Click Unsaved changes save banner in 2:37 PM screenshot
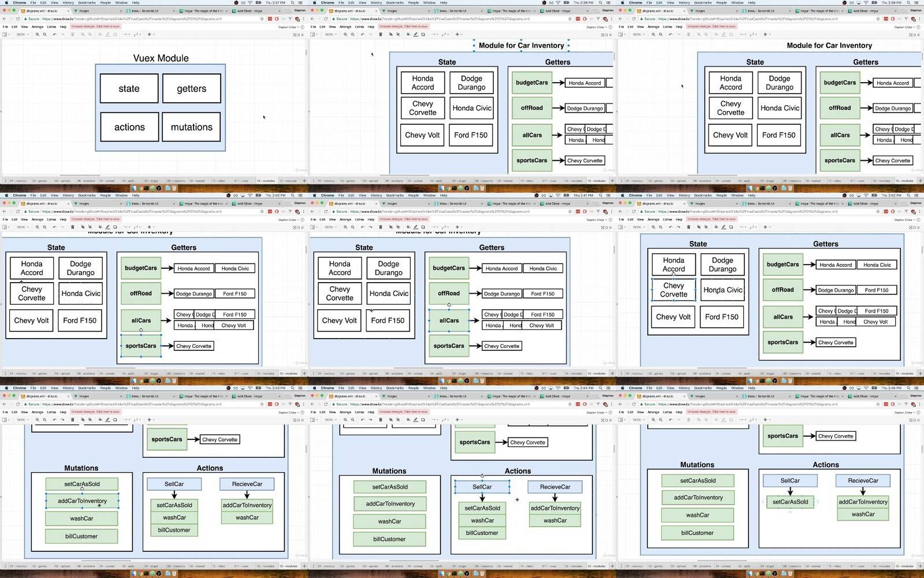This screenshot has width=924, height=578. click(x=95, y=27)
